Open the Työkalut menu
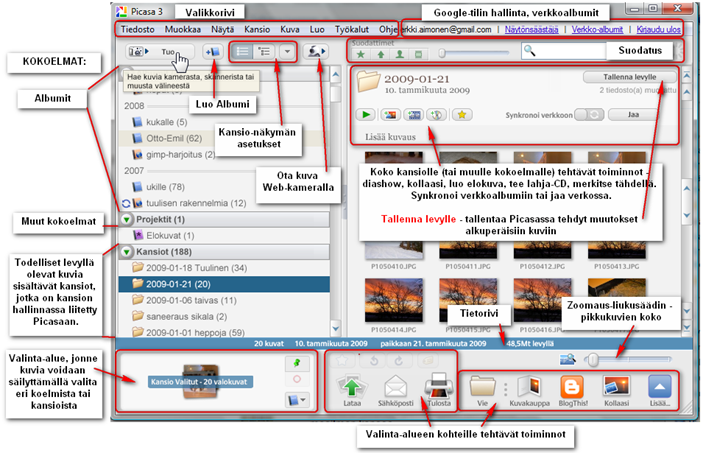Image resolution: width=717 pixels, height=453 pixels. 352,29
